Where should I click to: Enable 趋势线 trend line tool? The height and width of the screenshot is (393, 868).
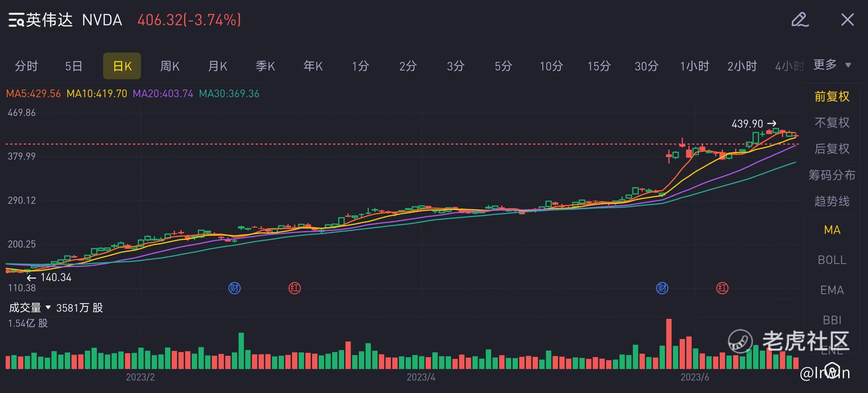pyautogui.click(x=832, y=201)
